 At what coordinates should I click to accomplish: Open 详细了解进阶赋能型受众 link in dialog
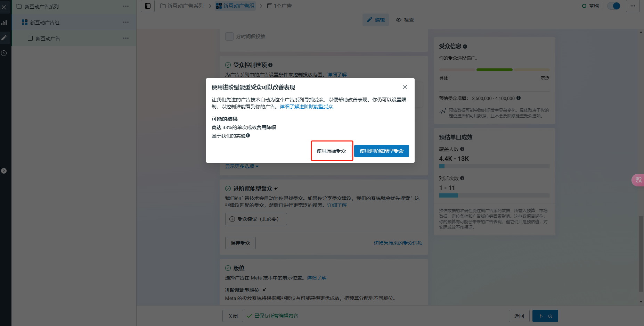307,107
